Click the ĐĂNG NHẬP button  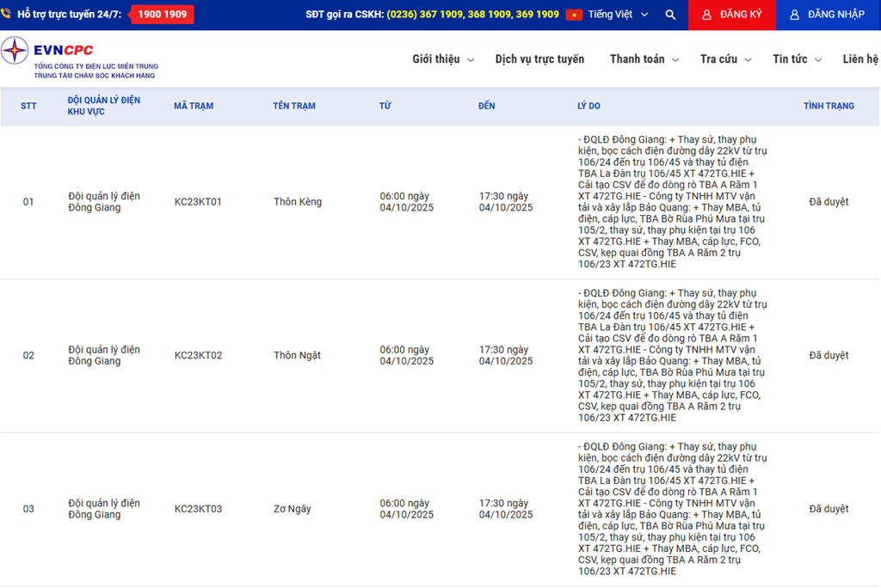click(829, 15)
